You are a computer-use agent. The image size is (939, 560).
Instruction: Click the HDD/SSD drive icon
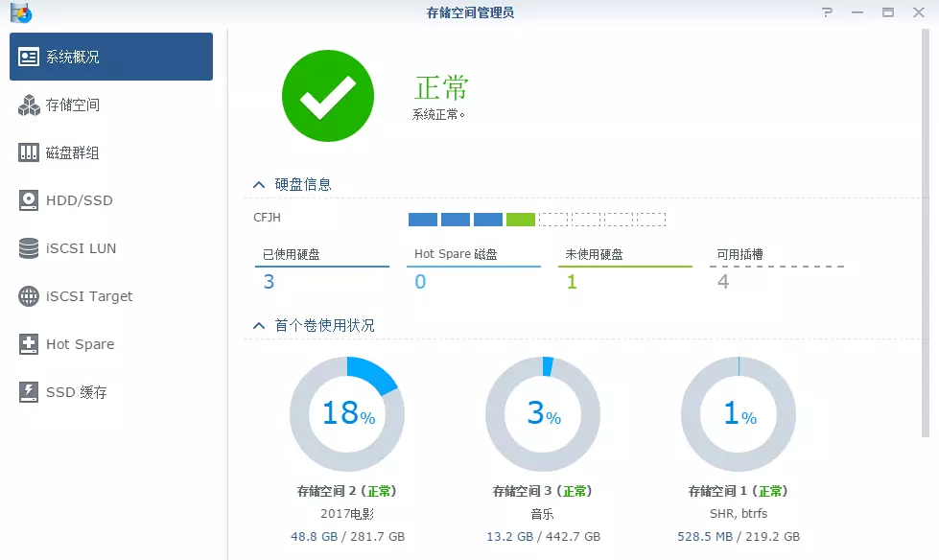pyautogui.click(x=29, y=200)
